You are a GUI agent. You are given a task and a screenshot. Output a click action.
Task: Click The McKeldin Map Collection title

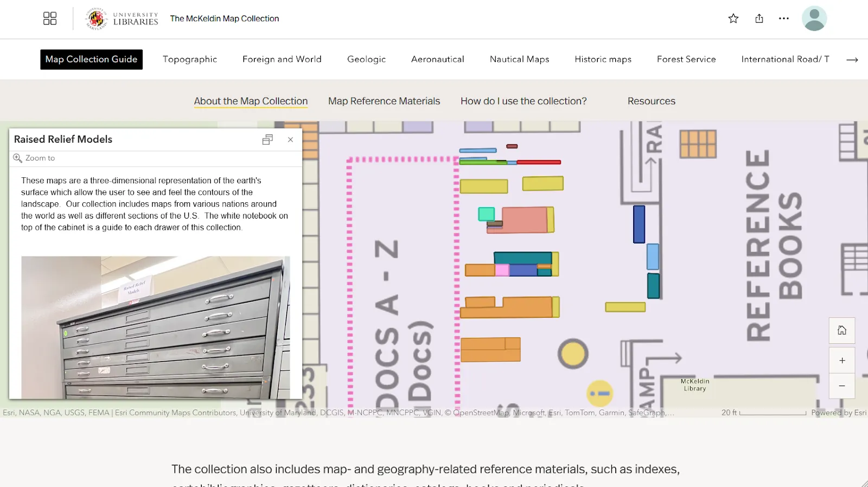point(225,18)
